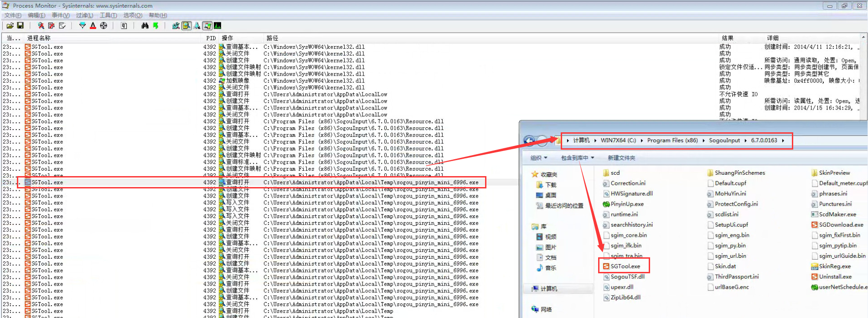Image resolution: width=868 pixels, height=318 pixels.
Task: Toggle Show Network Activity toolbar button
Action: point(197,26)
